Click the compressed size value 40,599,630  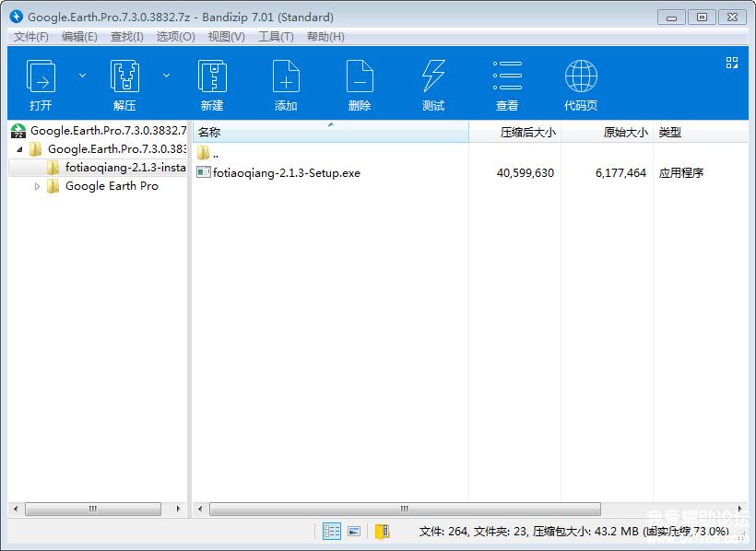pyautogui.click(x=526, y=173)
